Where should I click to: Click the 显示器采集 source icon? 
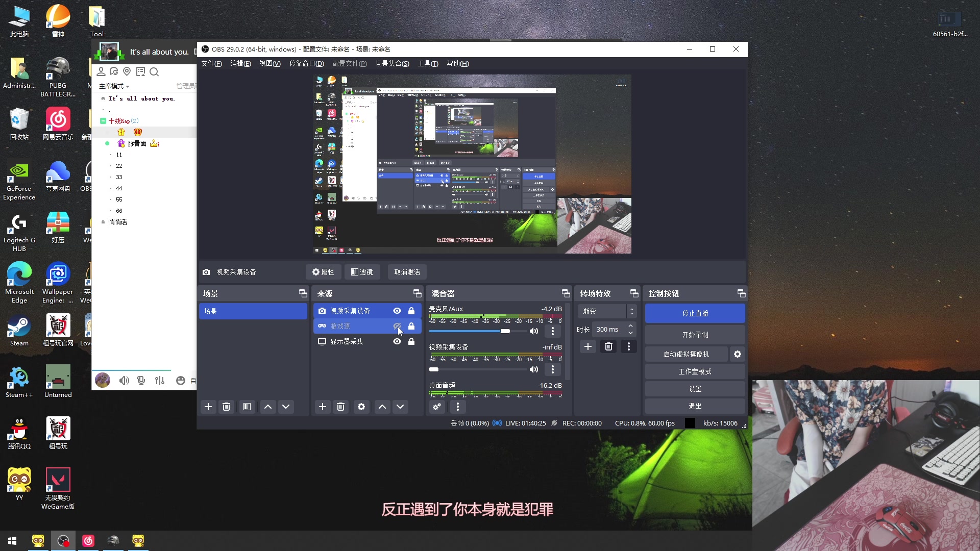322,341
